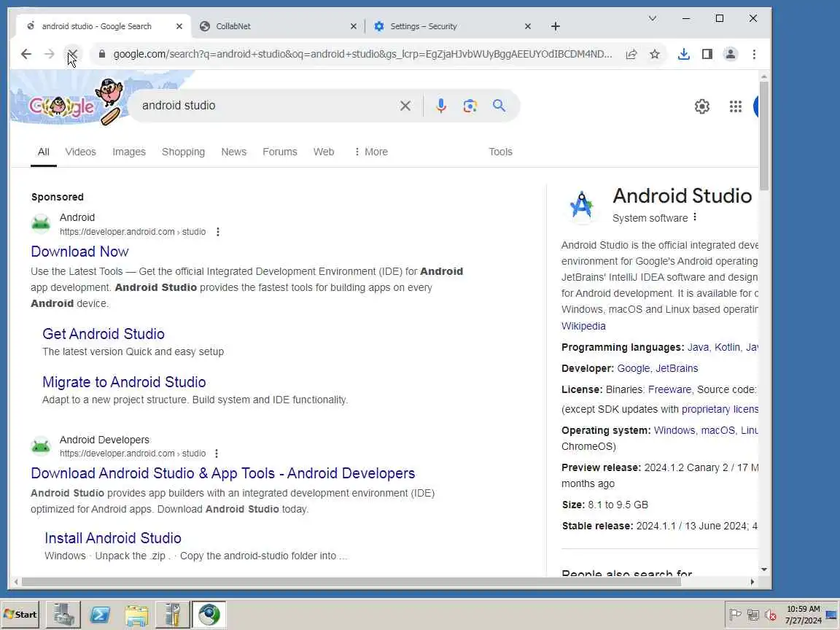This screenshot has height=630, width=840.
Task: Open a new tab with the plus button
Action: tap(556, 26)
